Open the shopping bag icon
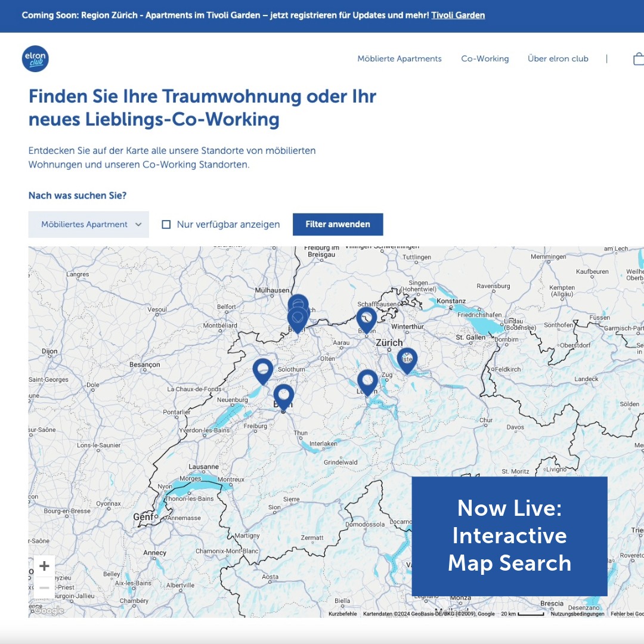Viewport: 644px width, 644px height. [639, 58]
